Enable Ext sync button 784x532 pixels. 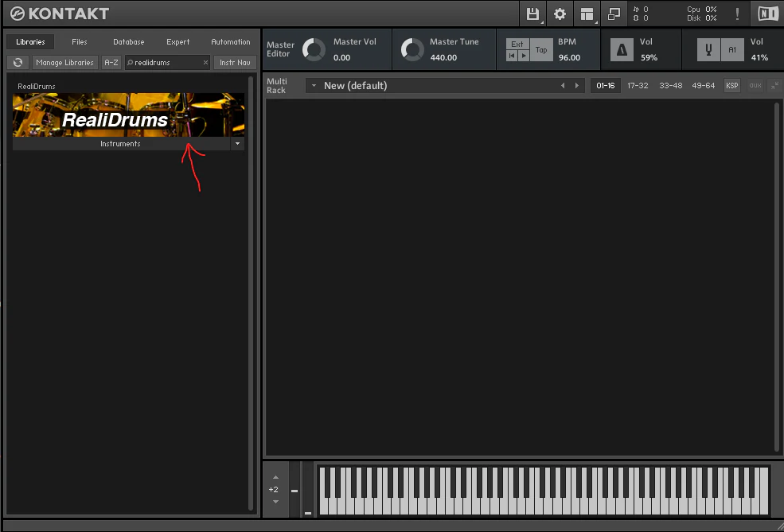click(x=517, y=44)
